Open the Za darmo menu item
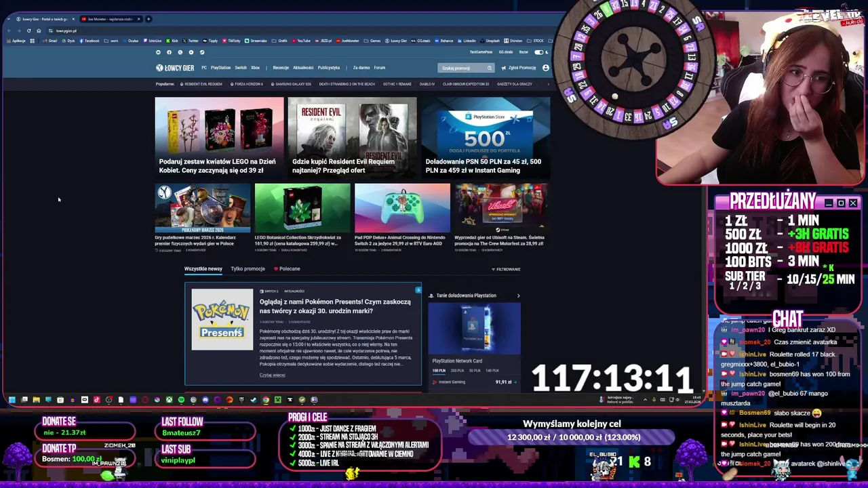 pyautogui.click(x=361, y=68)
